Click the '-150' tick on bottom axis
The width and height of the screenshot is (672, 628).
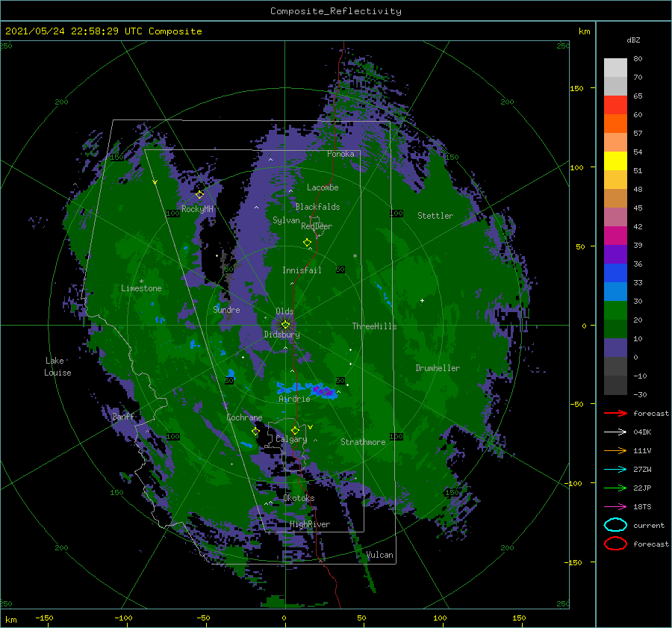point(44,618)
